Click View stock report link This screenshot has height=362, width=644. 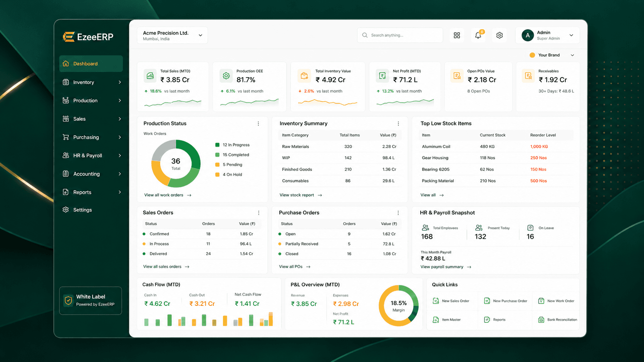tap(301, 195)
